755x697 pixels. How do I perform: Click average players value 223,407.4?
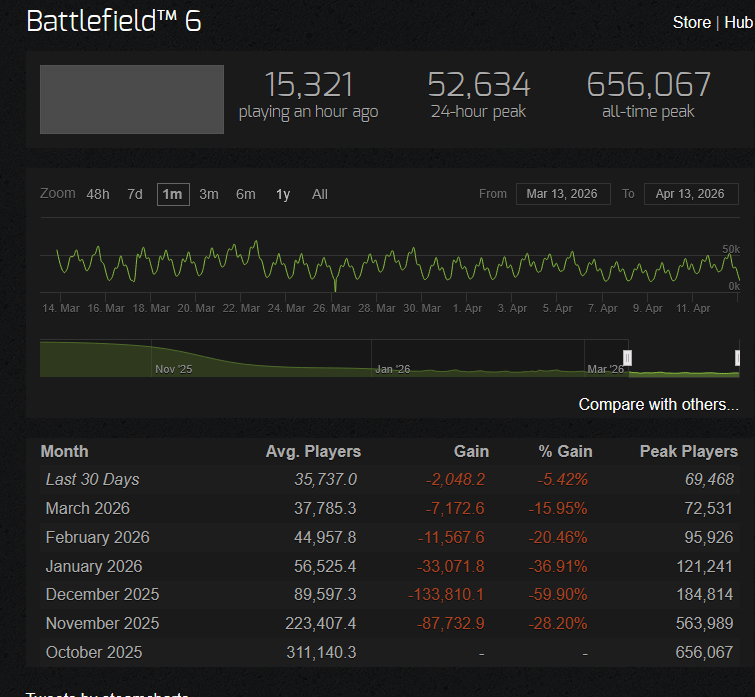point(321,623)
